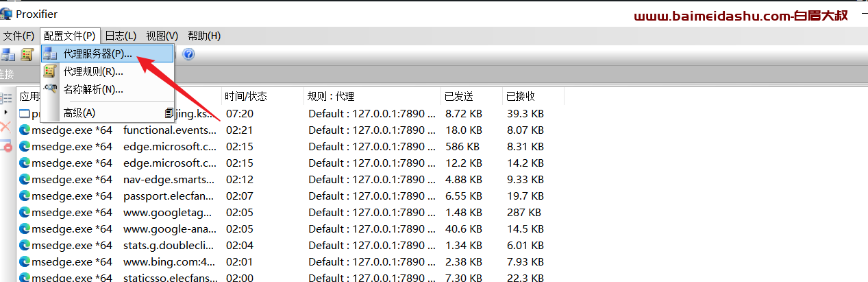The width and height of the screenshot is (868, 282).
Task: Click the blocked connection icon in left sidebar
Action: pos(6,145)
